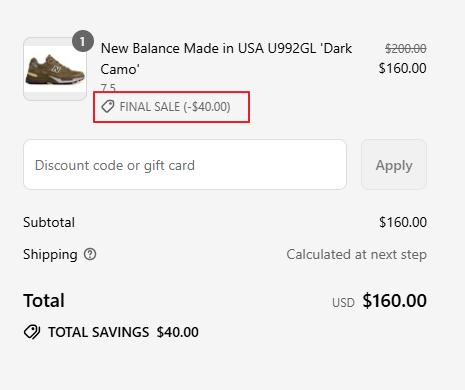Focus the Discount code or gift card field
The height and width of the screenshot is (390, 465).
pyautogui.click(x=185, y=165)
